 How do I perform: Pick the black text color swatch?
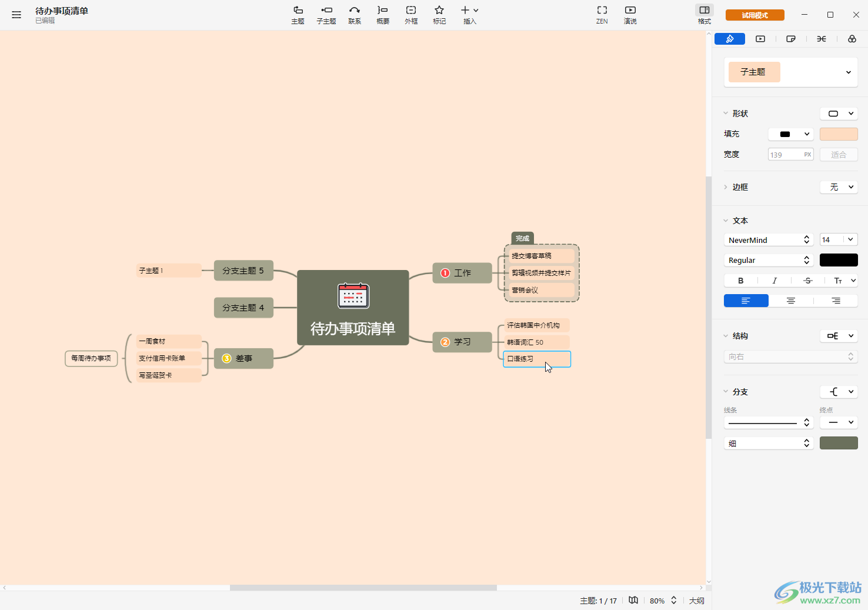click(x=839, y=260)
